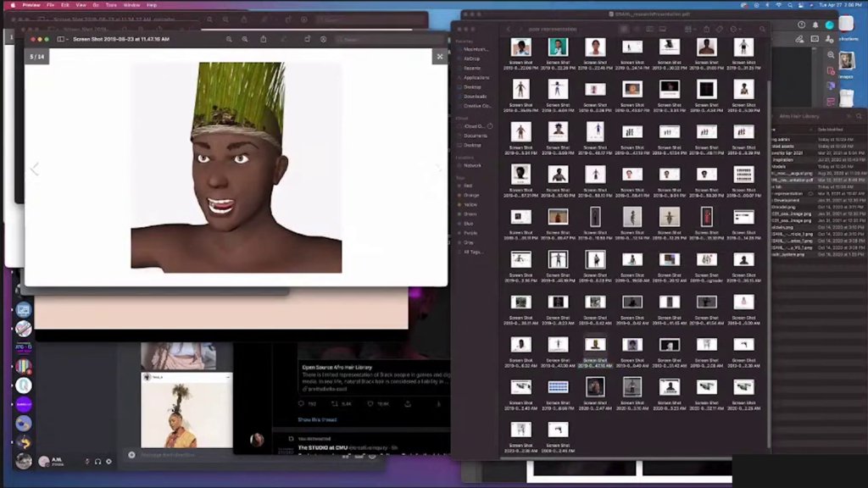Open Wi-Fi status in menu bar
868x488 pixels.
[778, 5]
